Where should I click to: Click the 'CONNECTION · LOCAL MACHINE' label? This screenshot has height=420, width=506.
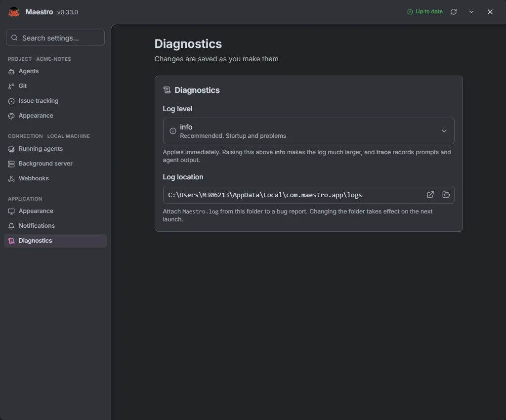tap(49, 136)
